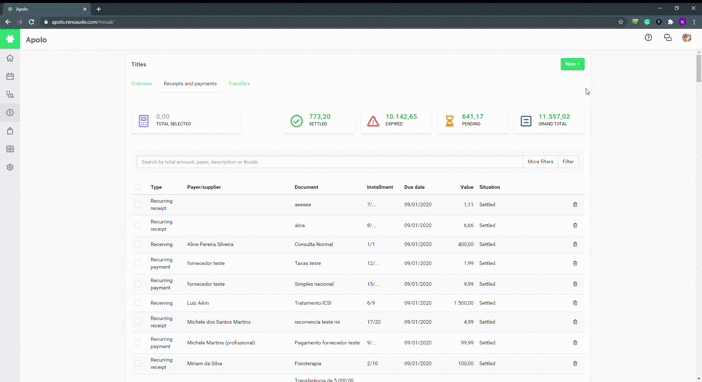The width and height of the screenshot is (702, 382).
Task: Click payer name Aline Pereira Silveira
Action: tap(210, 245)
